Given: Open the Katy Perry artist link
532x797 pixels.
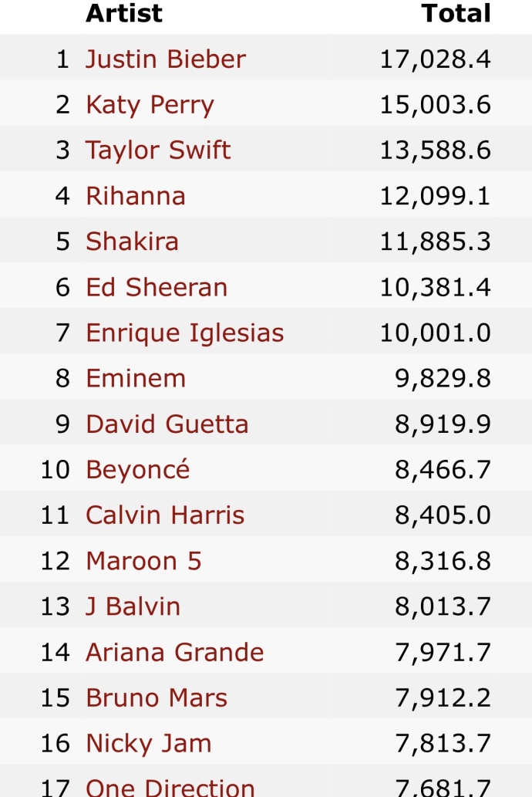Looking at the screenshot, I should click(150, 105).
